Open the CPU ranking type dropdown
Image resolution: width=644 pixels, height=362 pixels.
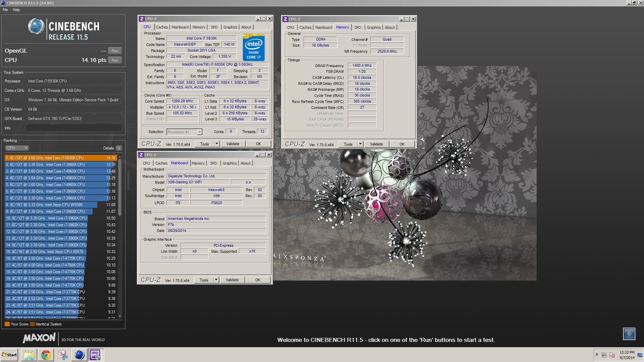coord(17,148)
